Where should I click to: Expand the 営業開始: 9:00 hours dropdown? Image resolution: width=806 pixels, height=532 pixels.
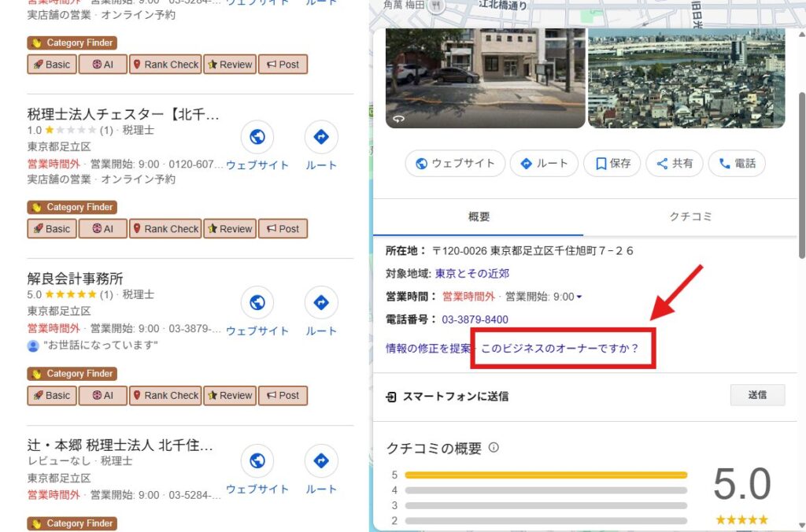[579, 297]
